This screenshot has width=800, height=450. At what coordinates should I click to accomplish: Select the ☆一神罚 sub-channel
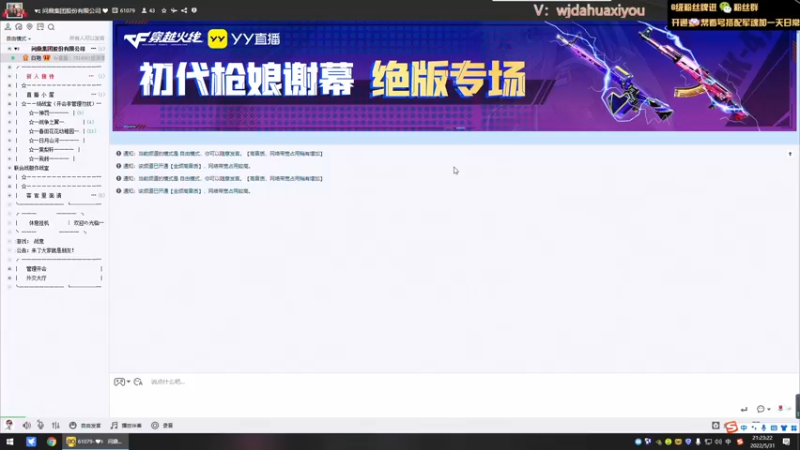click(48, 113)
